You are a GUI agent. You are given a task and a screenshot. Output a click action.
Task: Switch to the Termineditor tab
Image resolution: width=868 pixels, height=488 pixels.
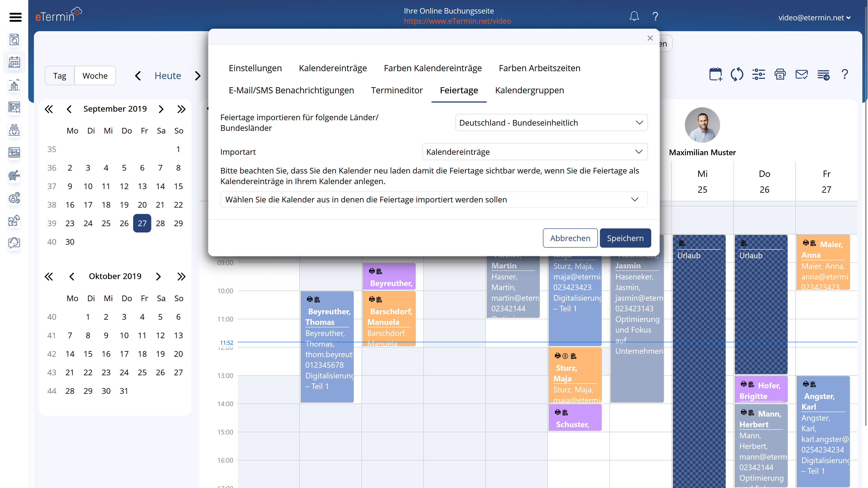click(x=396, y=90)
